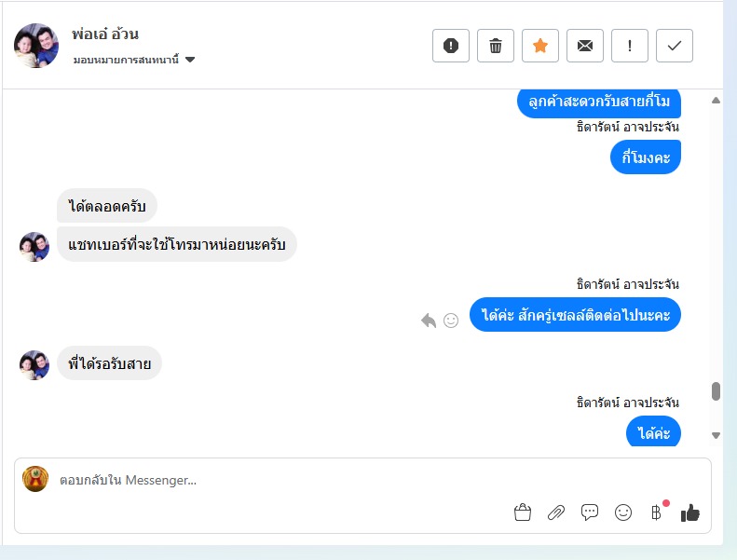Toggle the exclamation priority flag
Viewport: 737px width, 560px height.
630,46
